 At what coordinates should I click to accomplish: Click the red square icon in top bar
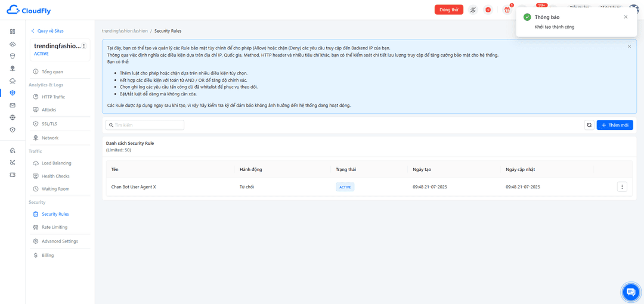488,10
